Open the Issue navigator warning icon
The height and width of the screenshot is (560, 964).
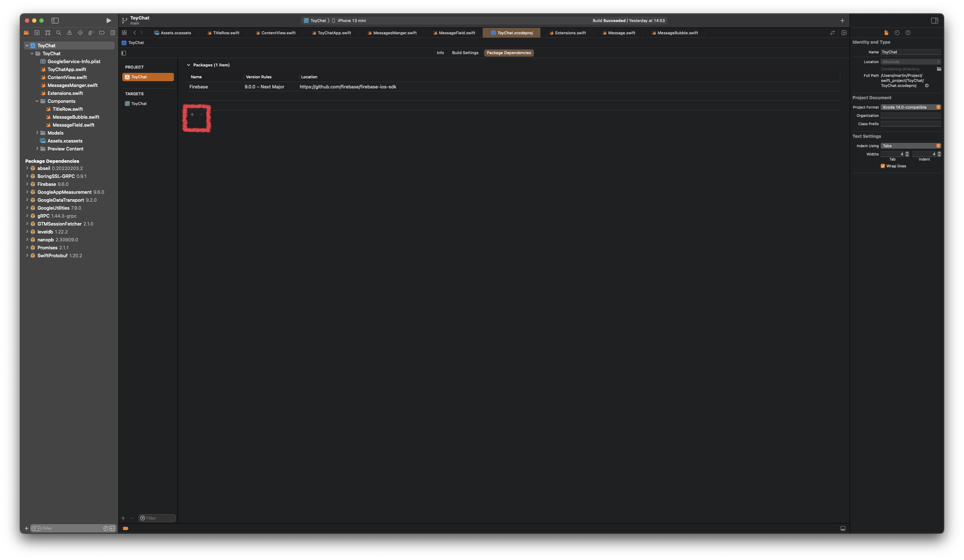click(x=69, y=33)
